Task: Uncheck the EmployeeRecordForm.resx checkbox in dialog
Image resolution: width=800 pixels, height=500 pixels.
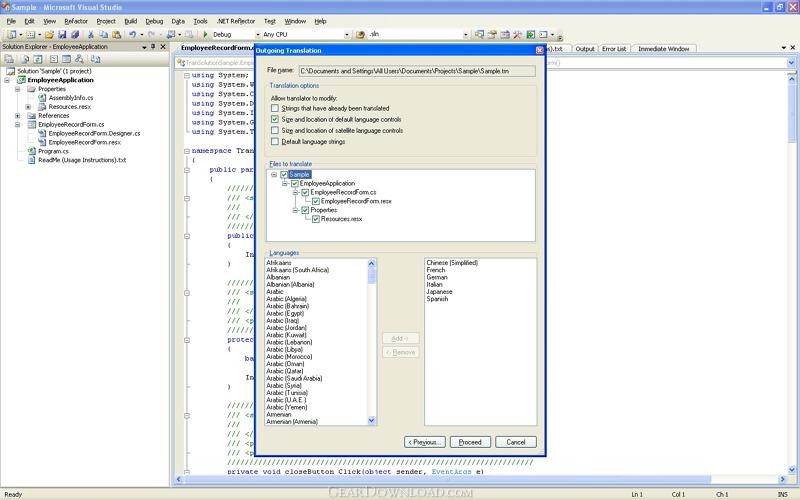Action: pyautogui.click(x=316, y=201)
